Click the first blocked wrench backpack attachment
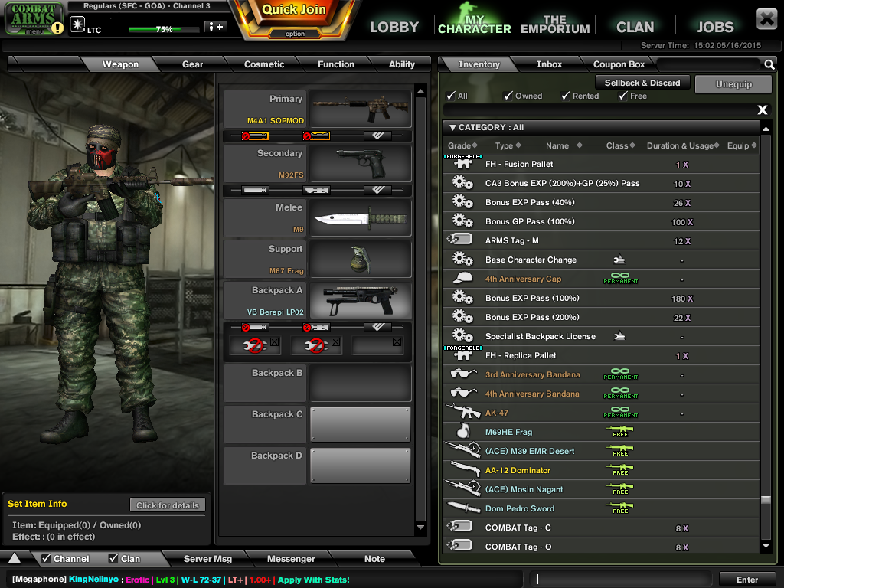 click(x=256, y=345)
